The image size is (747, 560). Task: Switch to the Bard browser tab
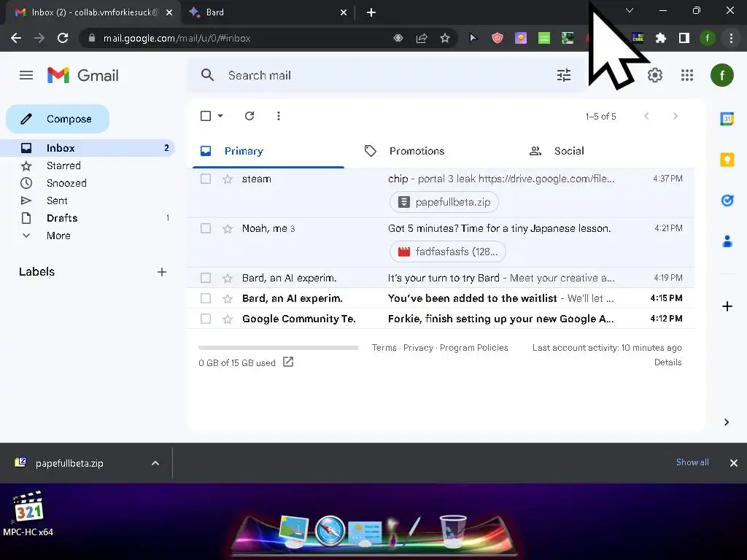point(268,12)
